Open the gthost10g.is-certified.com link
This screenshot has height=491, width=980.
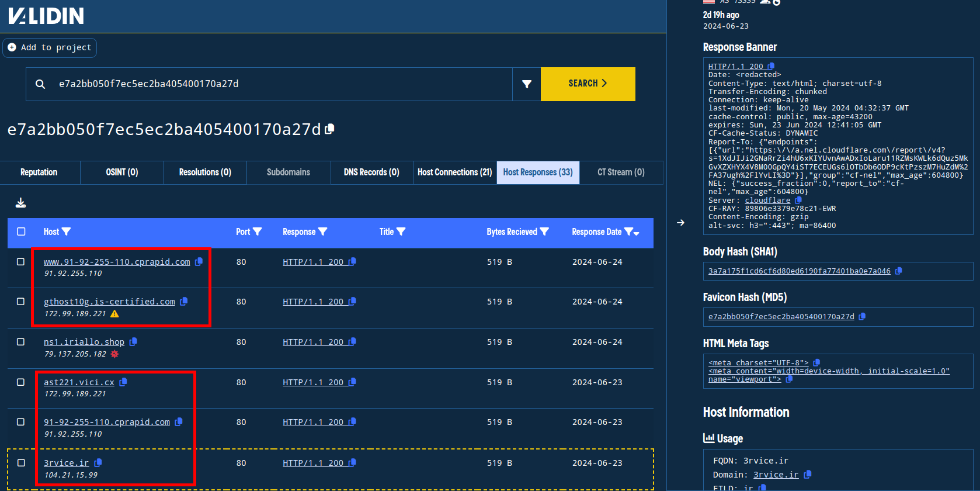pos(109,302)
